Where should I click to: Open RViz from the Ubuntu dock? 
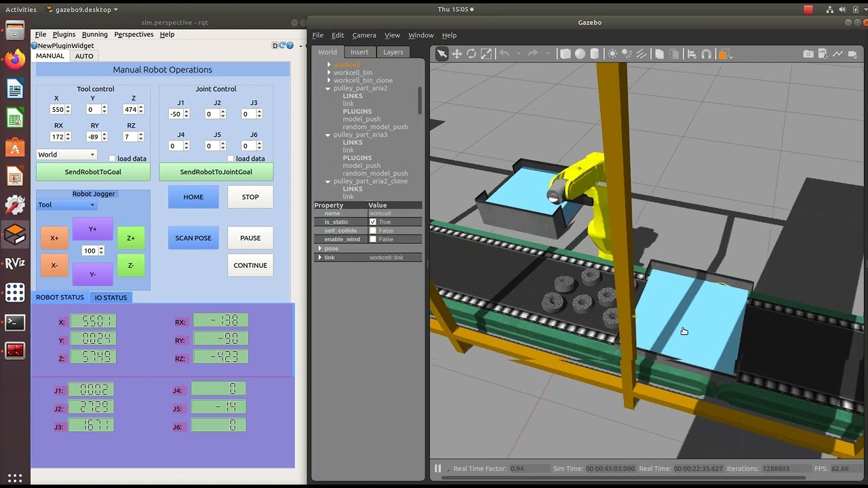[15, 264]
